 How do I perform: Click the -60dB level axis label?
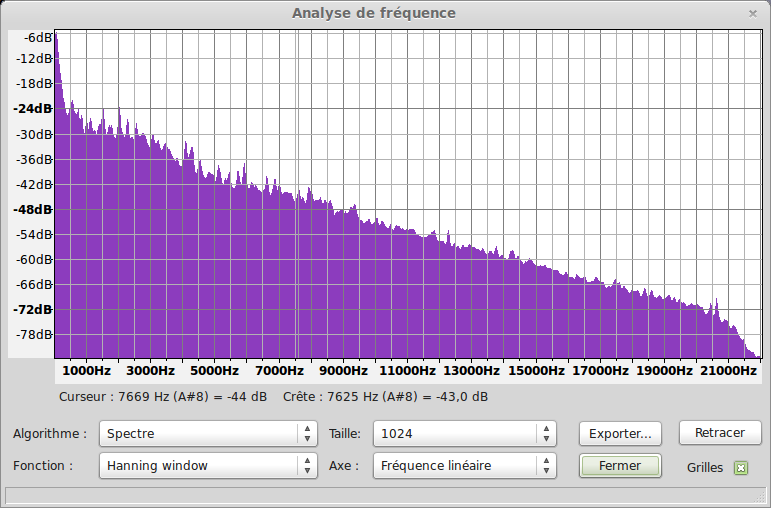pos(33,259)
